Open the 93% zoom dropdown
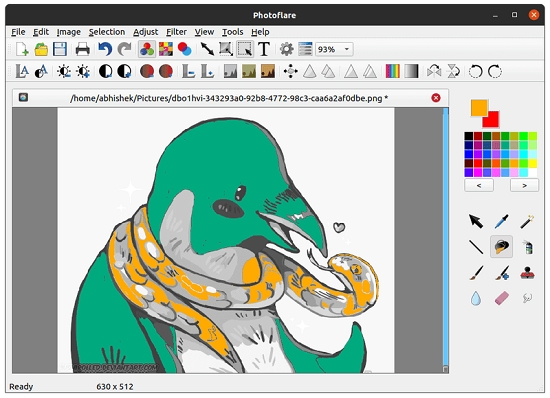 tap(334, 49)
